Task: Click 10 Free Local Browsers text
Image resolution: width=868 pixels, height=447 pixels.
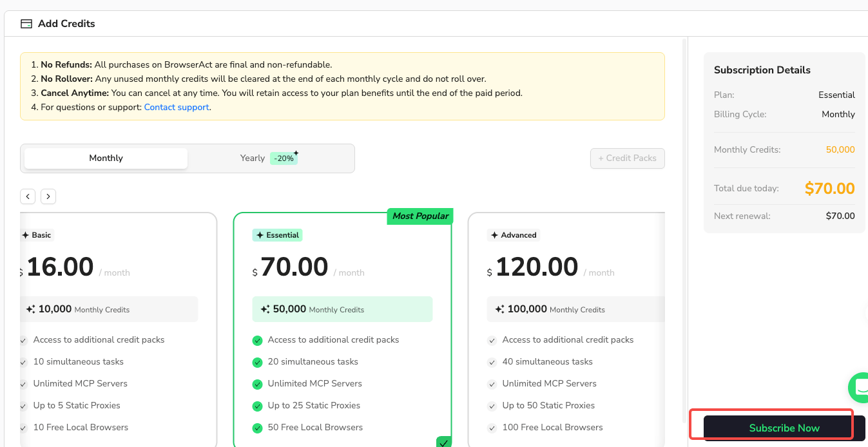Action: 81,428
